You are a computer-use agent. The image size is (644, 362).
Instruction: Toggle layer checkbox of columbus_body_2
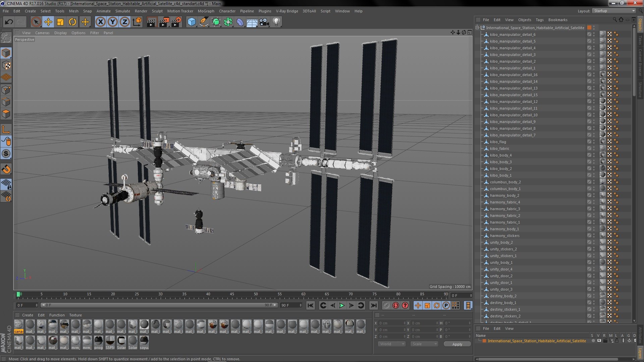(589, 182)
